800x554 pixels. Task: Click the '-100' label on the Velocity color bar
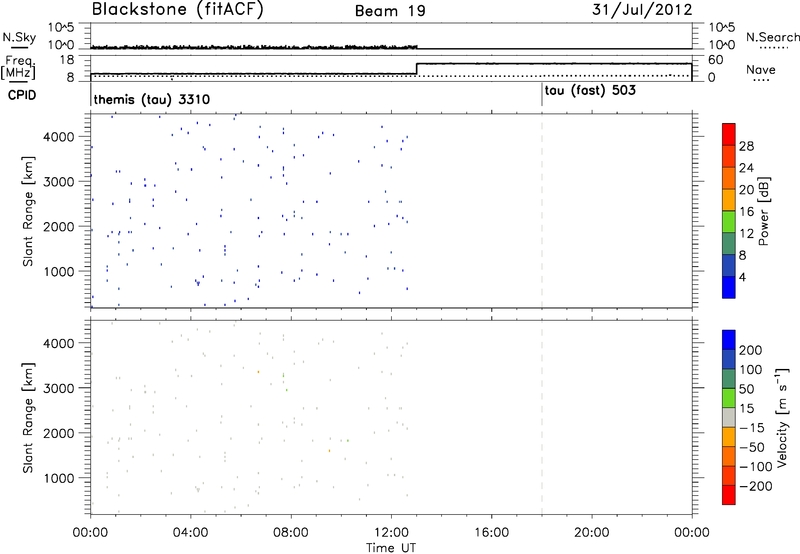coord(756,467)
